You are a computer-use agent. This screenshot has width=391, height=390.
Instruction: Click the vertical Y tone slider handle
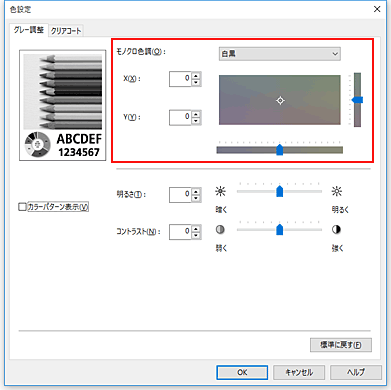pyautogui.click(x=358, y=100)
